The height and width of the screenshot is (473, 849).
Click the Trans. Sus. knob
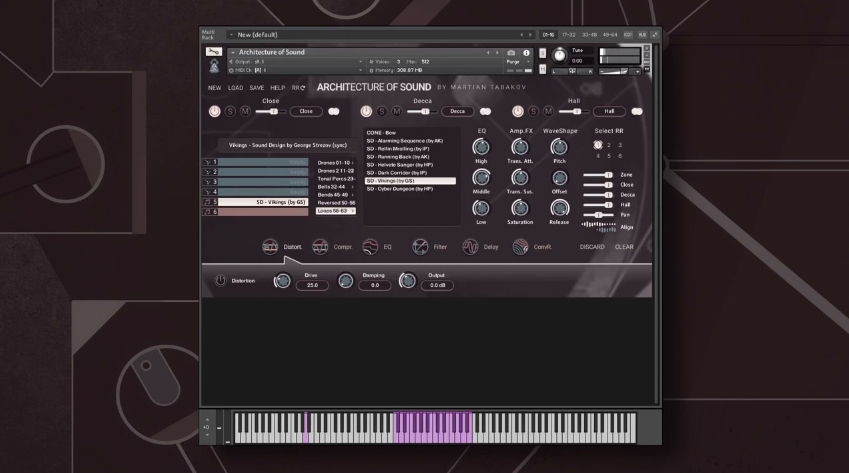click(520, 178)
